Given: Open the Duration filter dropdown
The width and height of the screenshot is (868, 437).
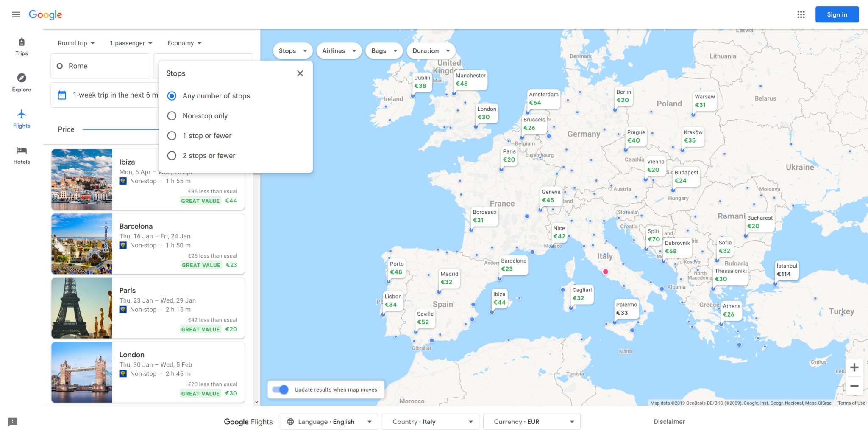Looking at the screenshot, I should click(x=431, y=51).
